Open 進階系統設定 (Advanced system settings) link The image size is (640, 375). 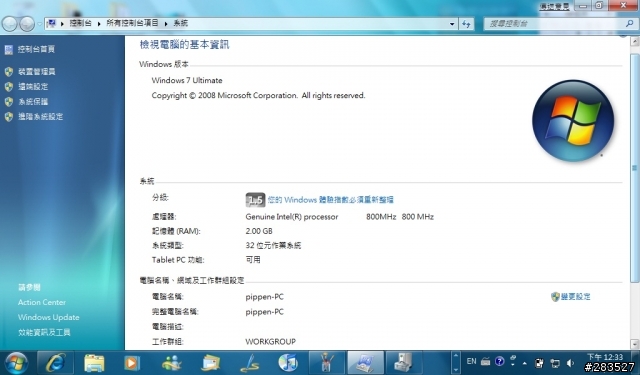tap(40, 117)
